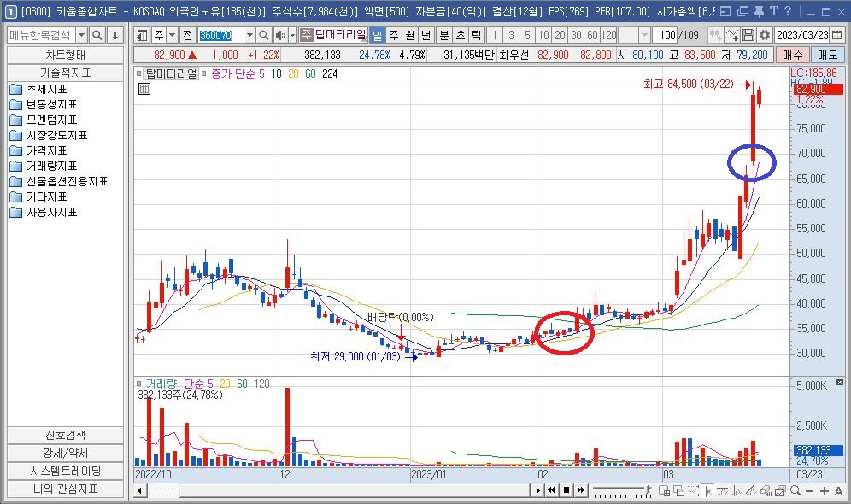The width and height of the screenshot is (851, 504).
Task: Open help with the question mark icon
Action: [788, 11]
